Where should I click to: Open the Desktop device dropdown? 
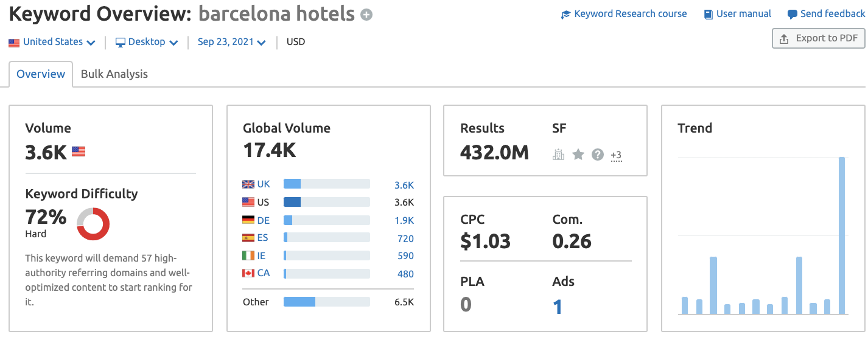[x=147, y=42]
